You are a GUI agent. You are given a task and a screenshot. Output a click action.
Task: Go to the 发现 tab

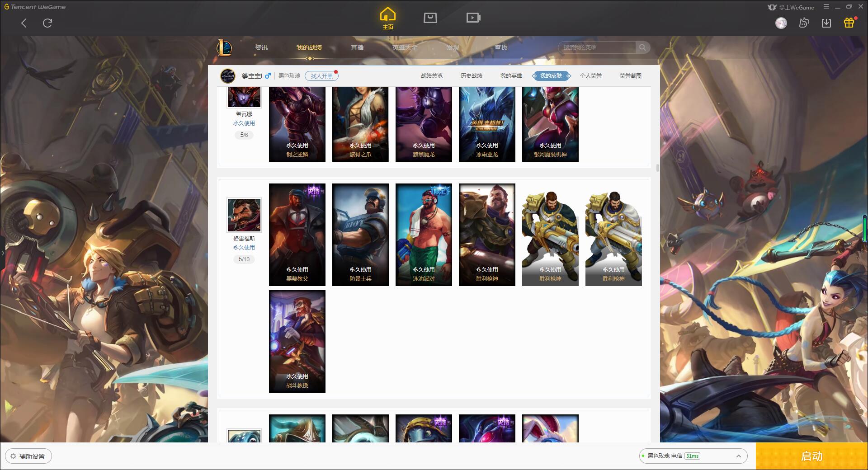coord(453,47)
